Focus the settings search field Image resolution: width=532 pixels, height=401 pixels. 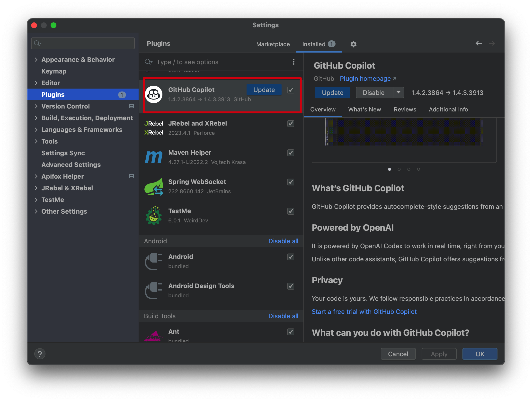pos(83,43)
